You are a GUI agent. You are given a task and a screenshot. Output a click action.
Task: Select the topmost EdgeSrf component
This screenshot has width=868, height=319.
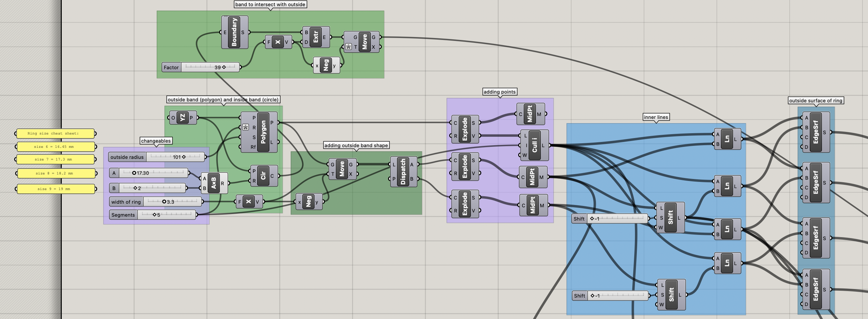pyautogui.click(x=815, y=132)
